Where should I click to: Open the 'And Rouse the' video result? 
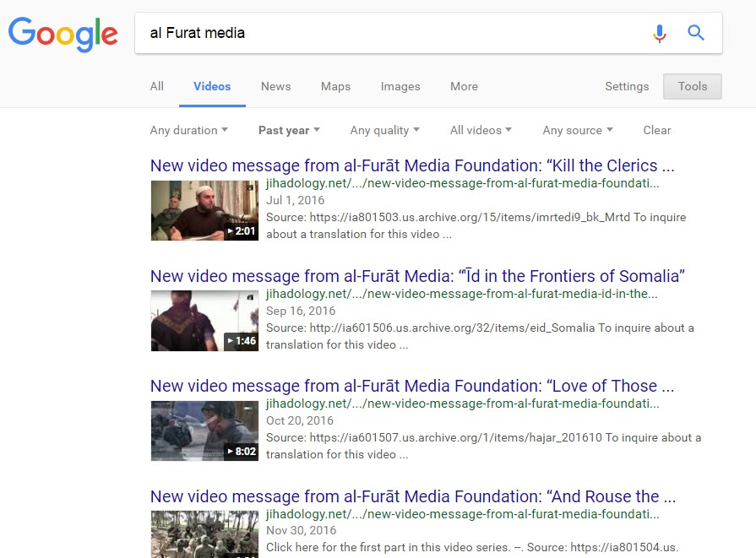(413, 496)
